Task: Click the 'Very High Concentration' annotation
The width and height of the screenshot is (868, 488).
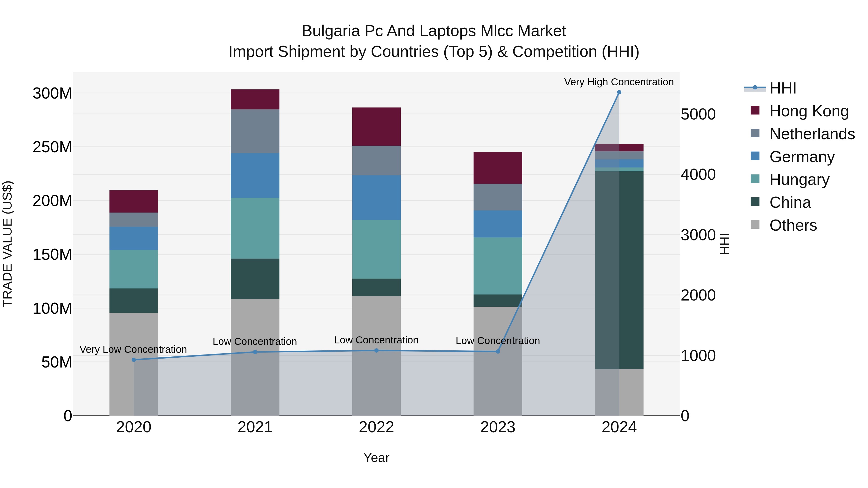Action: [x=619, y=82]
